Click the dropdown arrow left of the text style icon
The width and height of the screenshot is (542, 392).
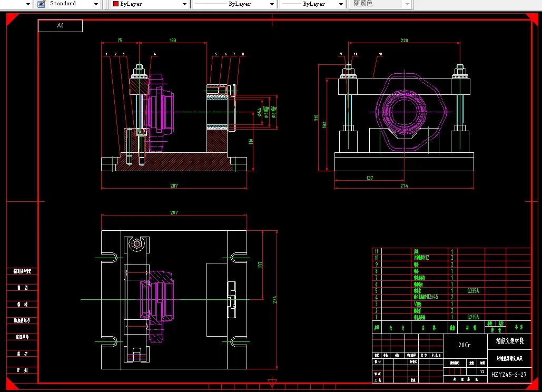pyautogui.click(x=28, y=4)
